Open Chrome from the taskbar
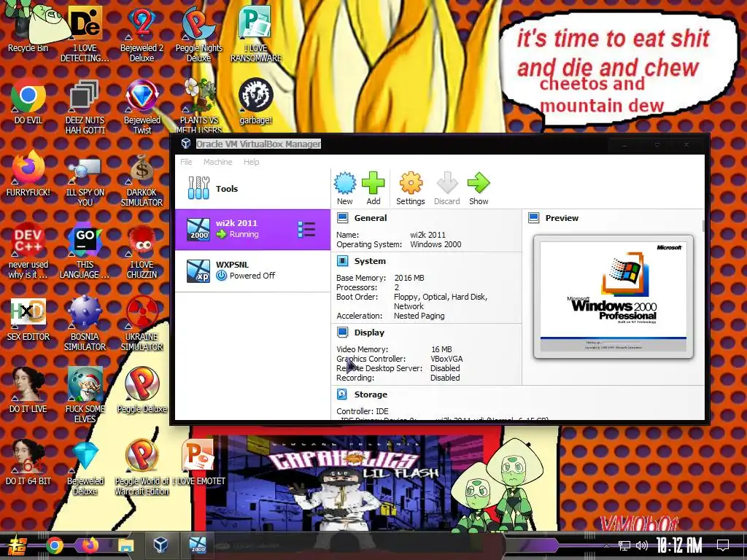747x560 pixels. [54, 545]
